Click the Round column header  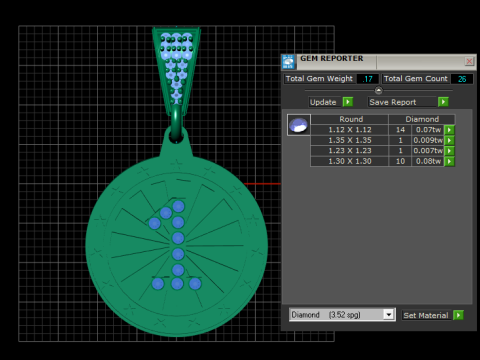(x=350, y=119)
